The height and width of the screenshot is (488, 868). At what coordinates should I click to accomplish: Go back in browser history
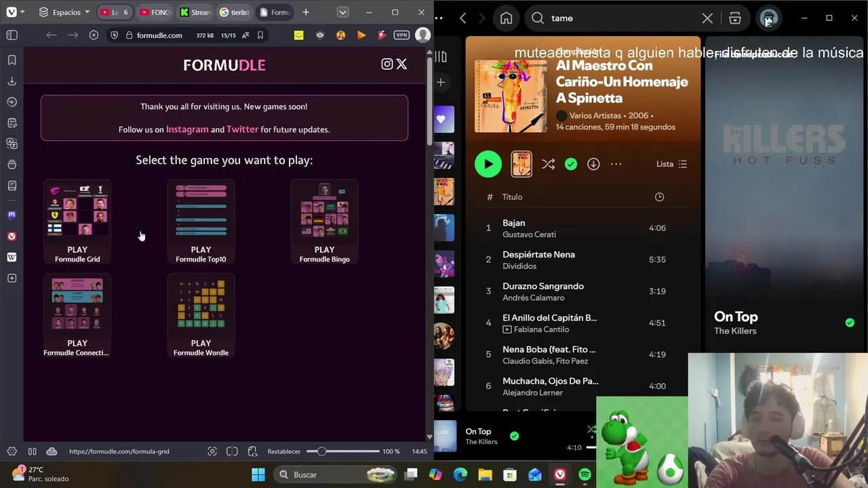[52, 35]
